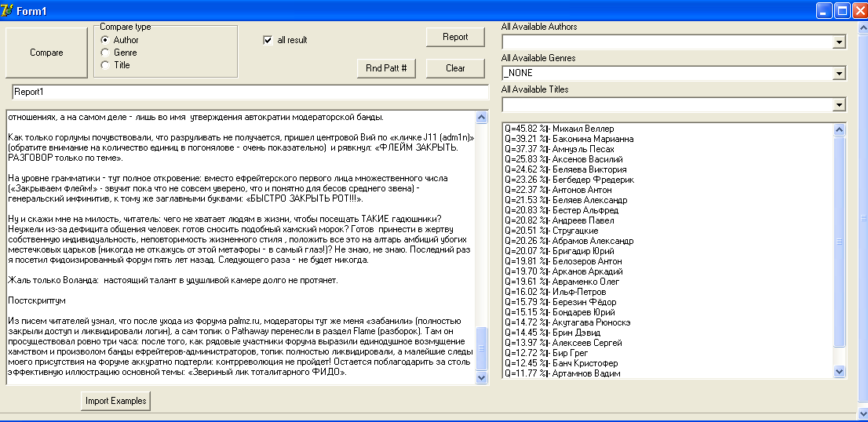Click into the Report1 text field
The image size is (868, 422).
tap(250, 93)
